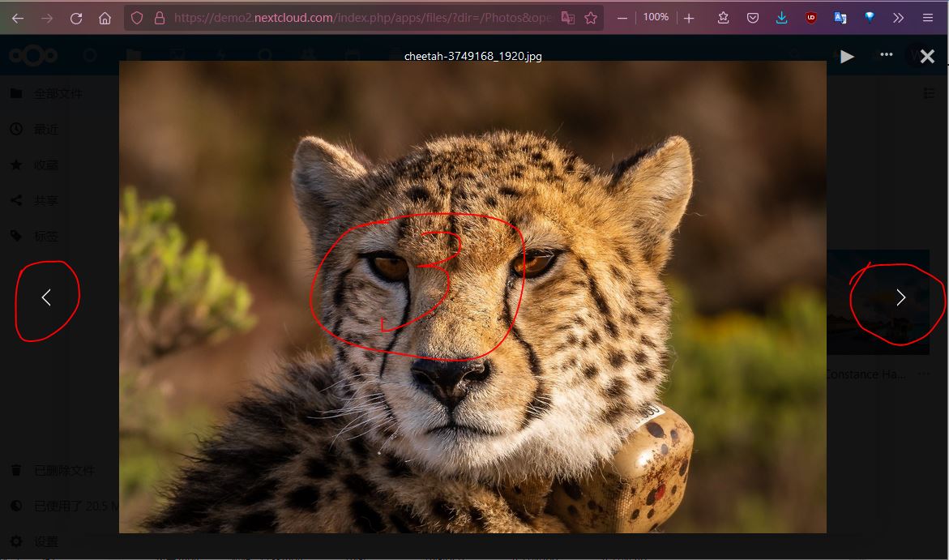This screenshot has height=560, width=949.
Task: Close the cheetah image viewer
Action: pyautogui.click(x=927, y=56)
